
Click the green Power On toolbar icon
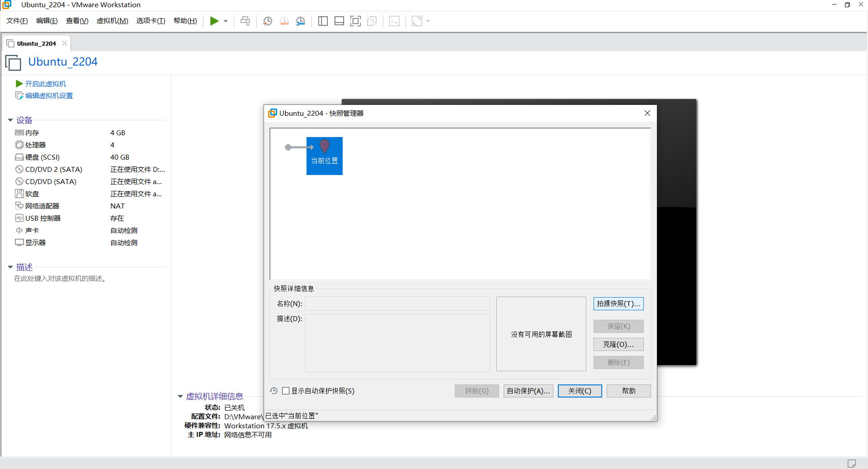tap(214, 21)
